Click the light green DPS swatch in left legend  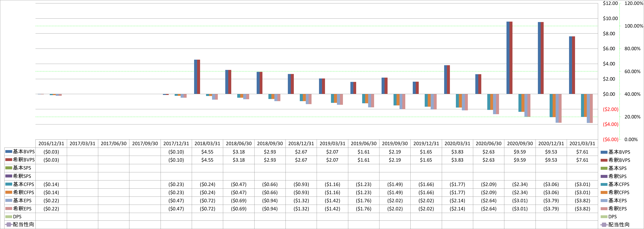pos(9,216)
